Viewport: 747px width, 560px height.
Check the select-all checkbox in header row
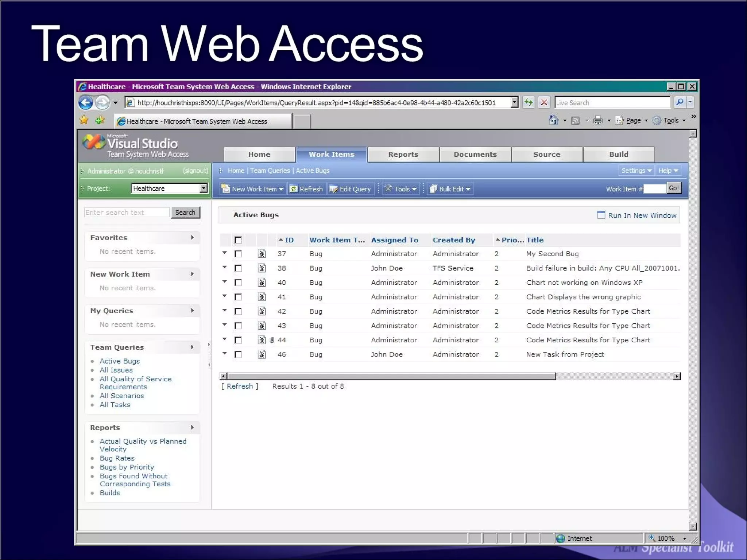click(238, 240)
